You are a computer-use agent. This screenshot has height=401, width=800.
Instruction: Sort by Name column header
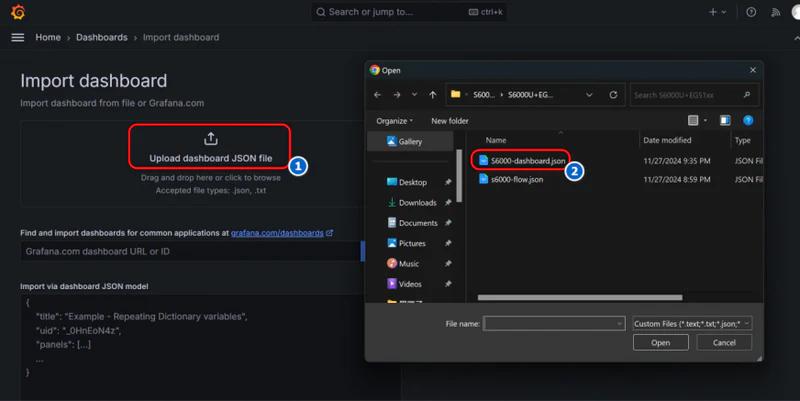pos(496,140)
